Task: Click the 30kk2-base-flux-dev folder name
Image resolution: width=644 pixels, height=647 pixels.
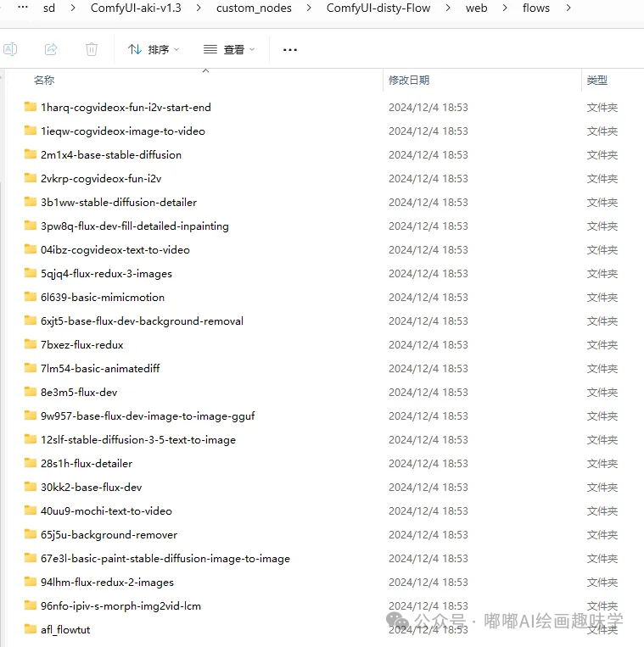Action: (x=92, y=488)
